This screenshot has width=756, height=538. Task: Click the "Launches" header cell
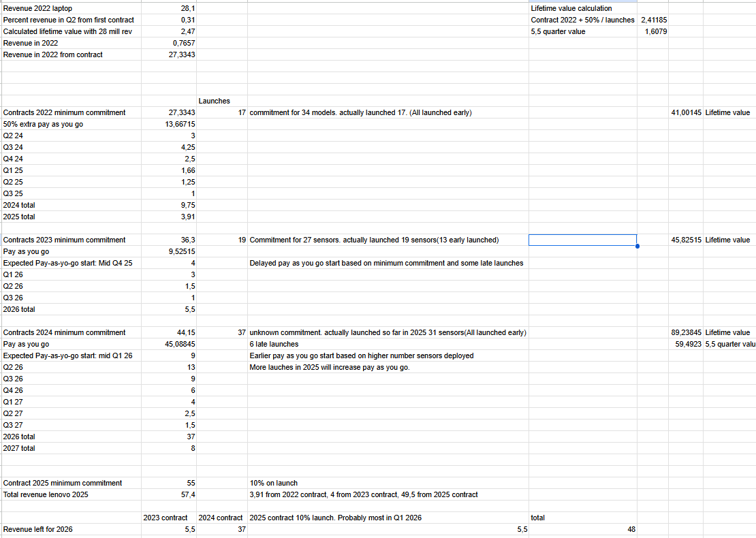215,101
